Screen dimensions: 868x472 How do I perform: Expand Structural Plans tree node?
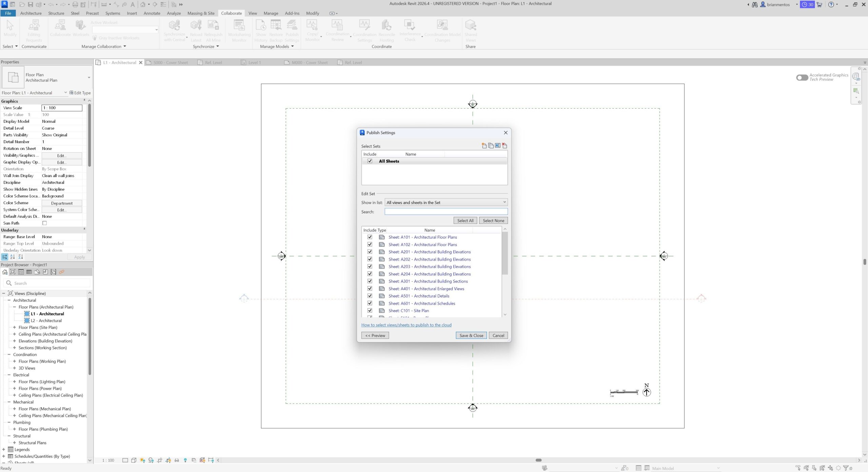(x=15, y=443)
